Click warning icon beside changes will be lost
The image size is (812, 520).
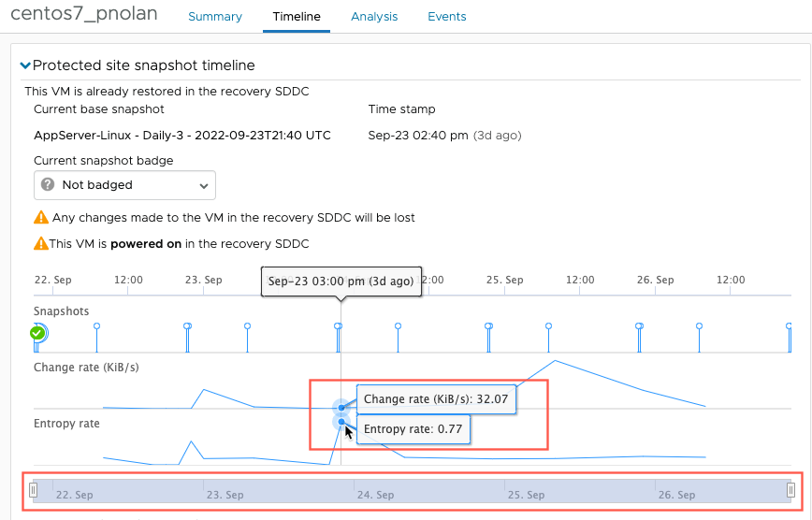tap(41, 218)
